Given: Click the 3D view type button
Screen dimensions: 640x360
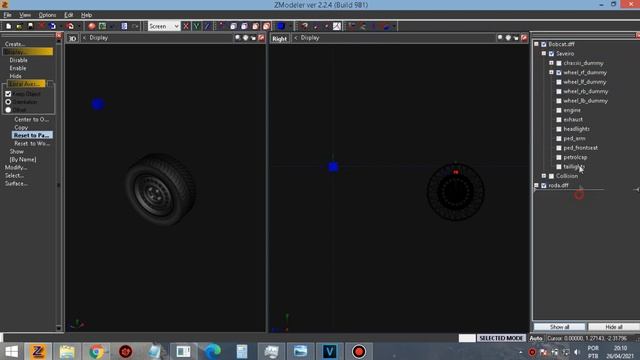Looking at the screenshot, I should pyautogui.click(x=72, y=38).
